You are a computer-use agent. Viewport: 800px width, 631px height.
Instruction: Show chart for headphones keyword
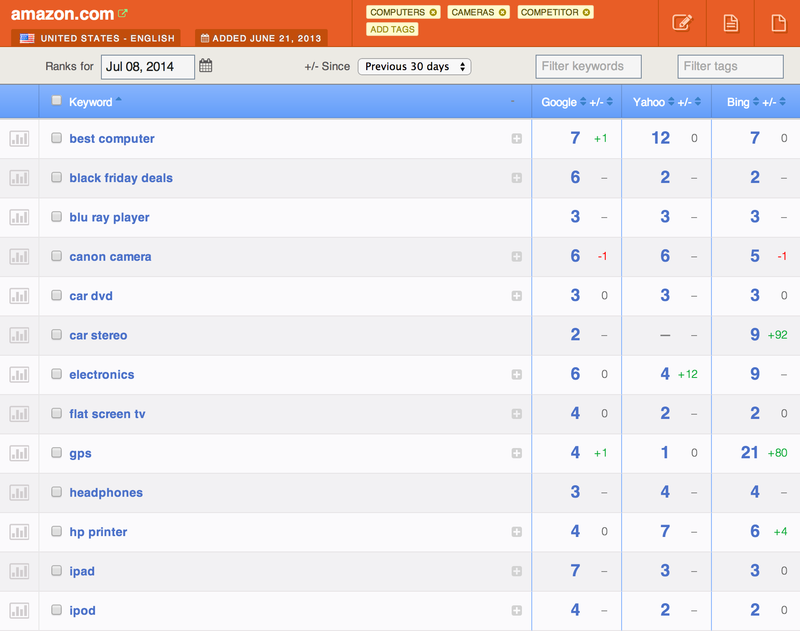coord(19,492)
